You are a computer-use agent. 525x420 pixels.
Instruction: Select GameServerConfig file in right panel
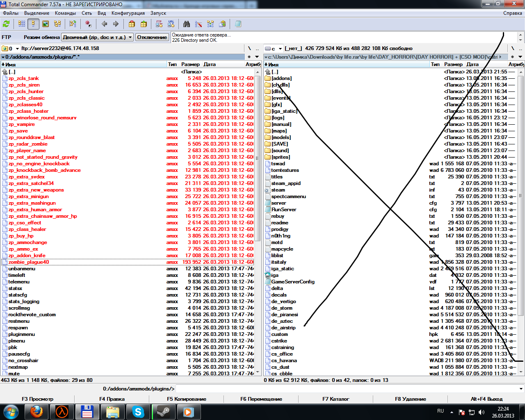[x=390, y=282]
